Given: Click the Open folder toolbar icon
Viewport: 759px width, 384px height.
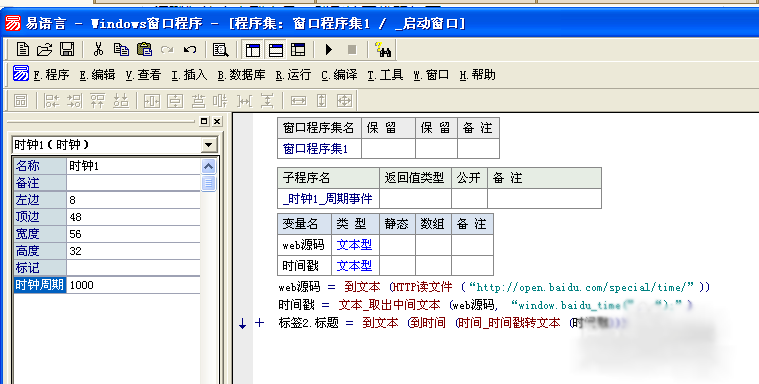Looking at the screenshot, I should pos(45,49).
